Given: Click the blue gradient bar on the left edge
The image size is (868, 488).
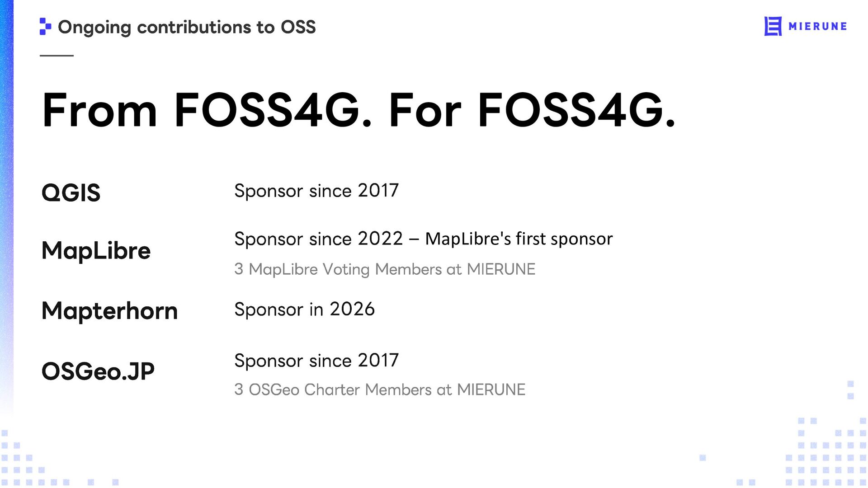Looking at the screenshot, I should pos(7,203).
